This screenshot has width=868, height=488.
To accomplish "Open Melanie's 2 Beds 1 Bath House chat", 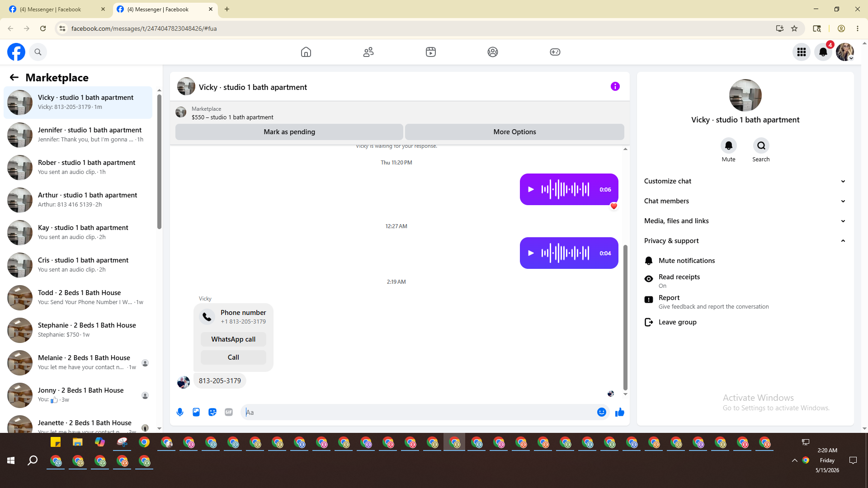I will pos(78,363).
